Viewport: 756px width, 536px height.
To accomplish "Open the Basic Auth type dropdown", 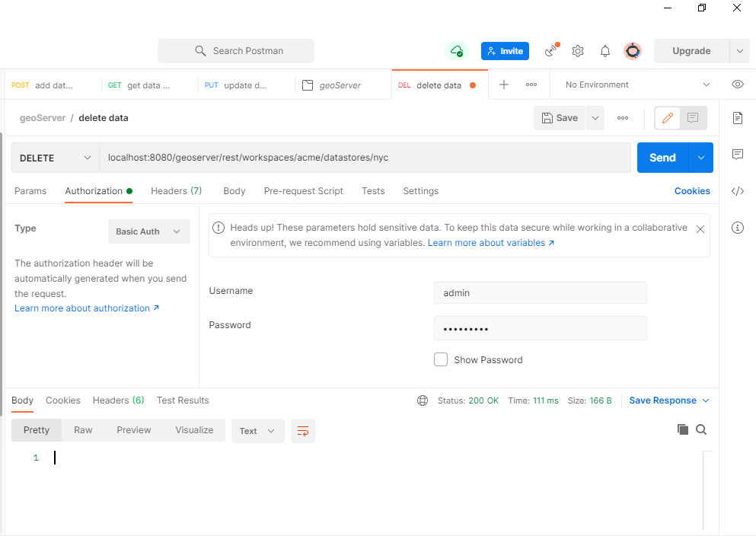I will (148, 231).
